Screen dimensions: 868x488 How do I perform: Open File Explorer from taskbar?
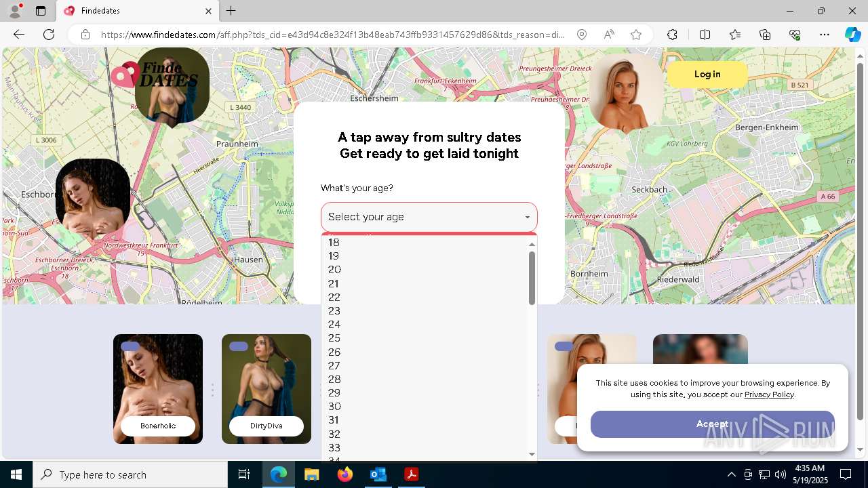[x=311, y=474]
